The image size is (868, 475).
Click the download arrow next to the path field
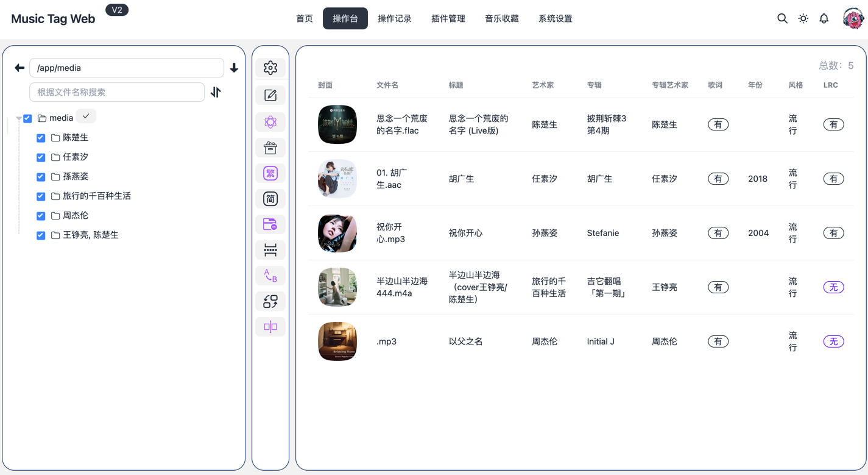click(234, 68)
